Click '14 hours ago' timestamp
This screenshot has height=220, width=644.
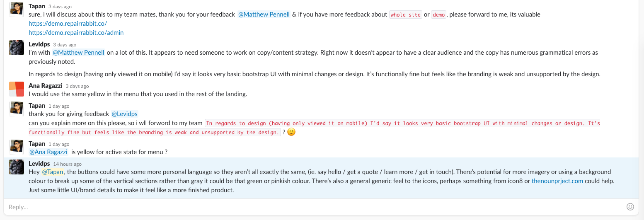click(68, 164)
